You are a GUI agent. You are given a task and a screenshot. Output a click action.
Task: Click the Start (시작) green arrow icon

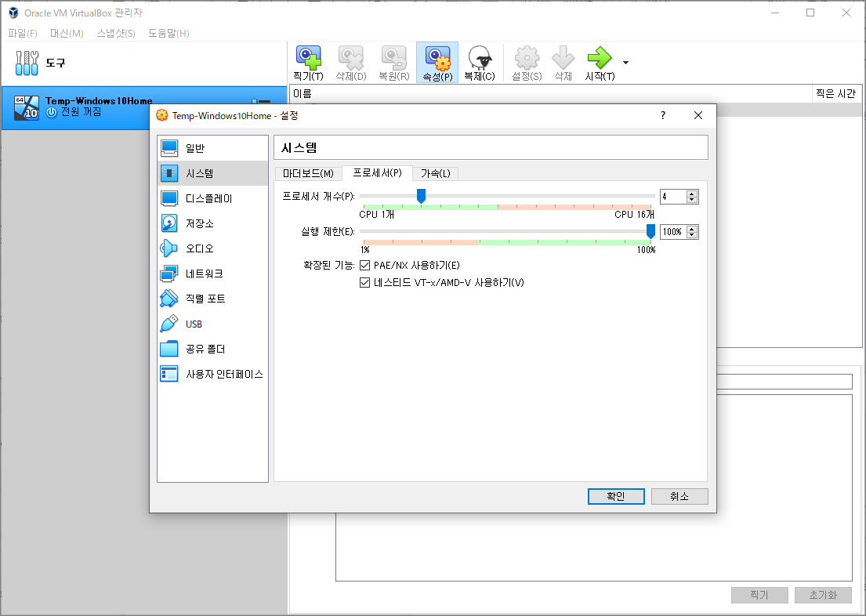click(x=600, y=57)
